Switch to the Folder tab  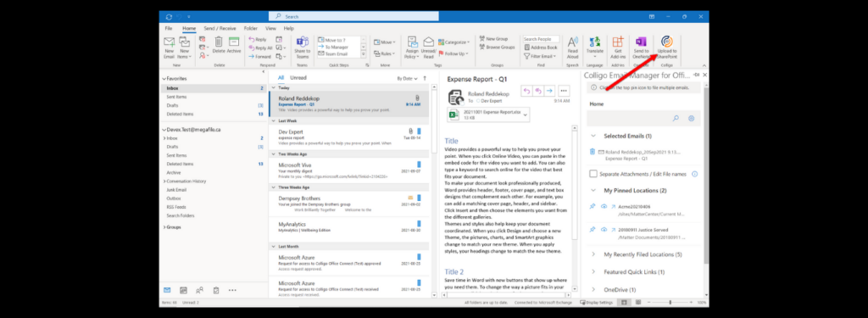click(251, 28)
